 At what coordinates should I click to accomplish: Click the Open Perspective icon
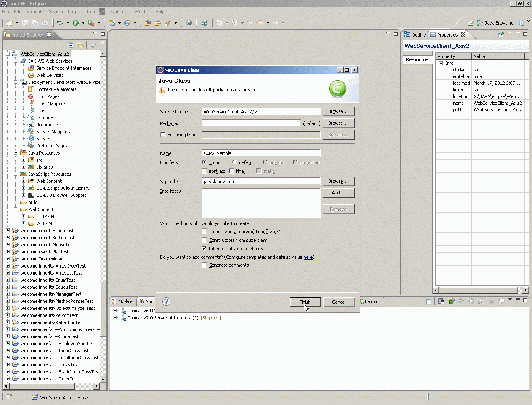tap(470, 23)
